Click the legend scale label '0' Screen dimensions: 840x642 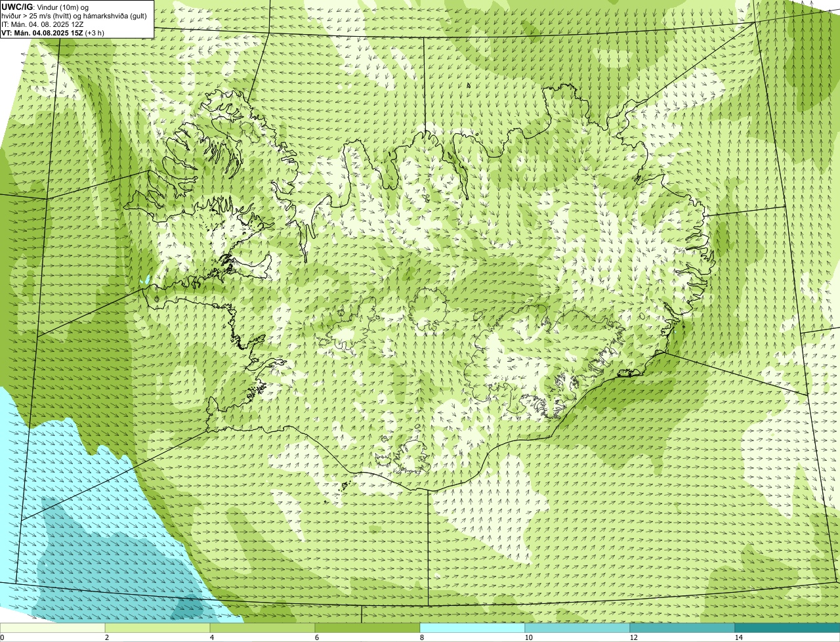click(x=2, y=637)
